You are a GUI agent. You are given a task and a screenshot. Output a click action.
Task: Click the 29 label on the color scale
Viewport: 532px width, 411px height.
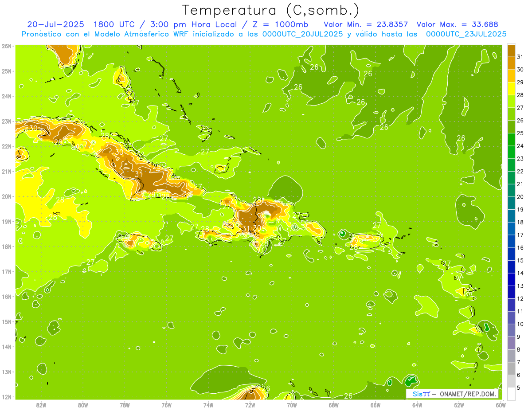520,82
